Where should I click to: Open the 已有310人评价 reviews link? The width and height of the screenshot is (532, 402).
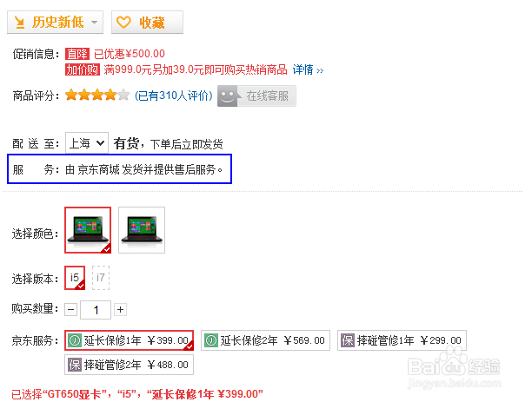coord(174,96)
